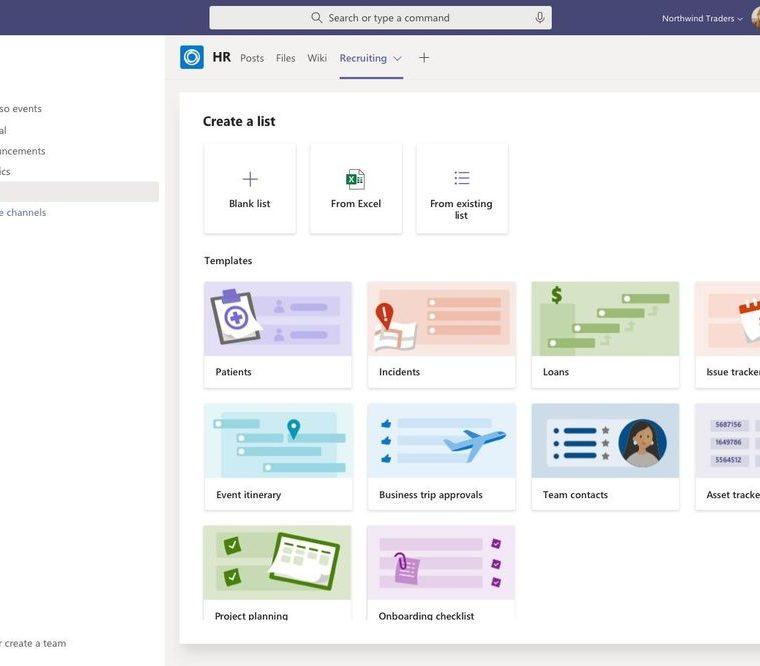Click the microphone icon in search bar
Image resolution: width=760 pixels, height=666 pixels.
coord(540,18)
